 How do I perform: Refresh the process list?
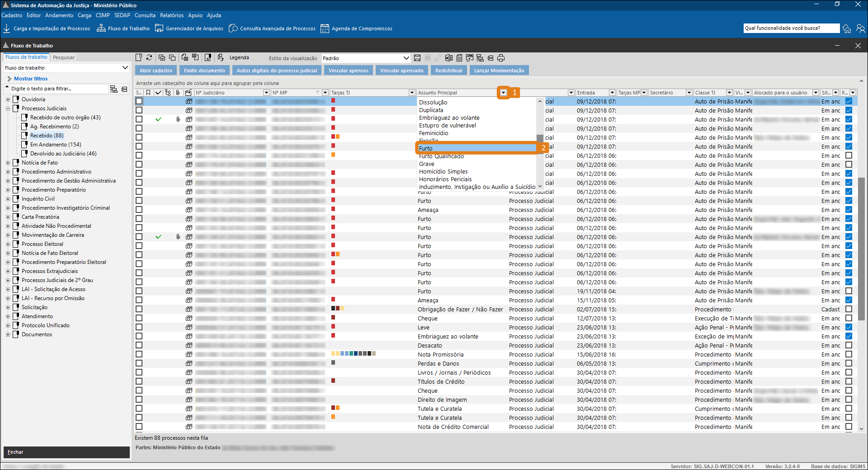coord(149,57)
